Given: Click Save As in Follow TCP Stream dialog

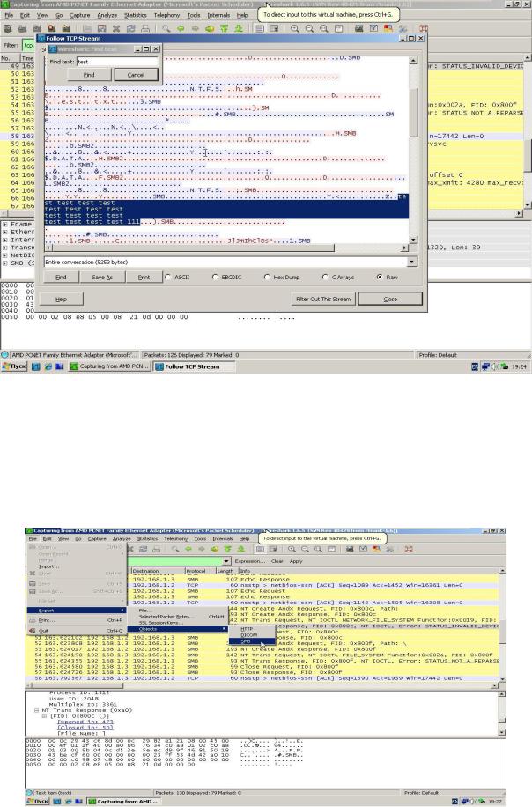Looking at the screenshot, I should point(102,277).
